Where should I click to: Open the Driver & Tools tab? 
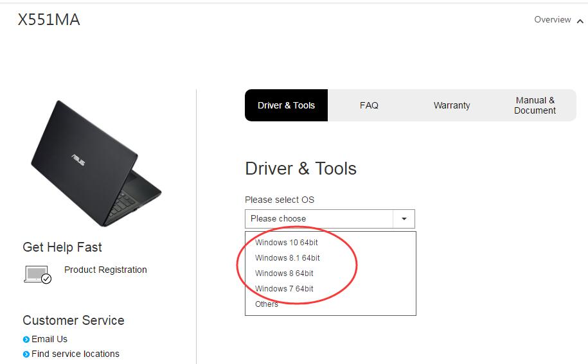[286, 105]
